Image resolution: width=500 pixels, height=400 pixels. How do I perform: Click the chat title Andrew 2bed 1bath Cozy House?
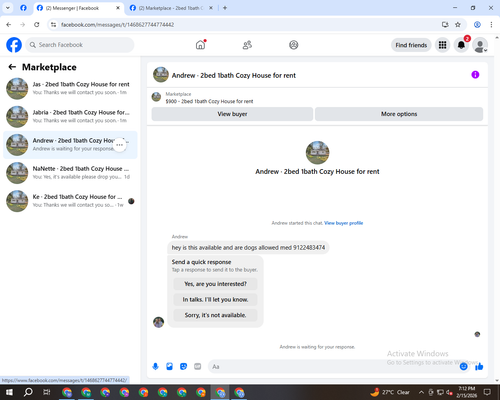pos(234,75)
